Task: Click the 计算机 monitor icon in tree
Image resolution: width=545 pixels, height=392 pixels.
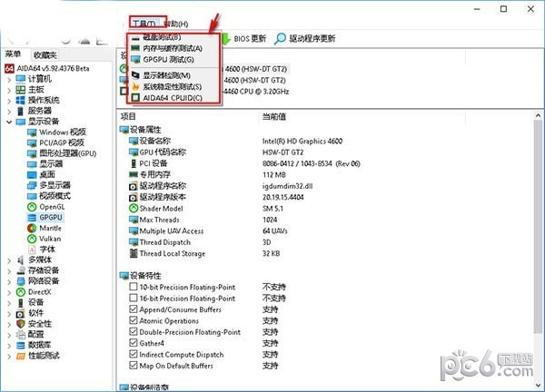Action: click(21, 79)
